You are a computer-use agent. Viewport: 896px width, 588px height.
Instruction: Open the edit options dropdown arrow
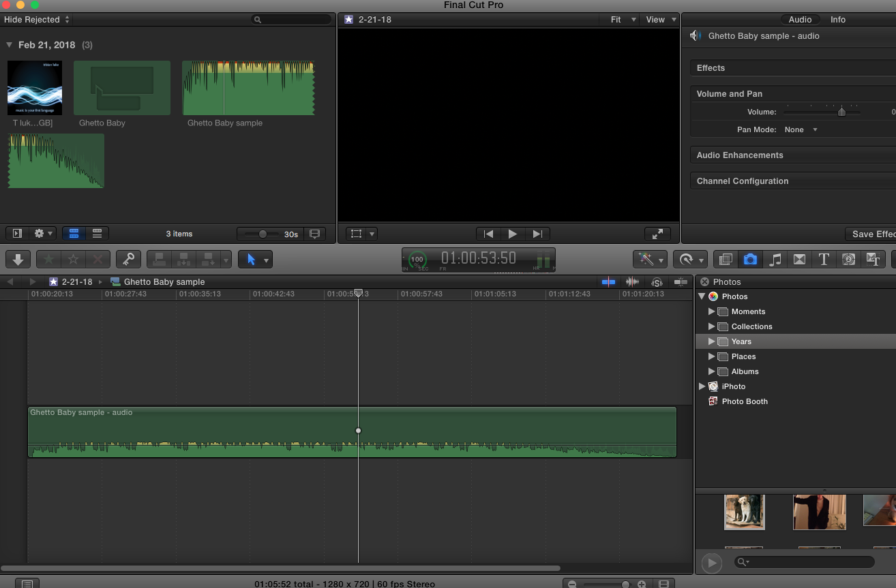click(x=226, y=259)
